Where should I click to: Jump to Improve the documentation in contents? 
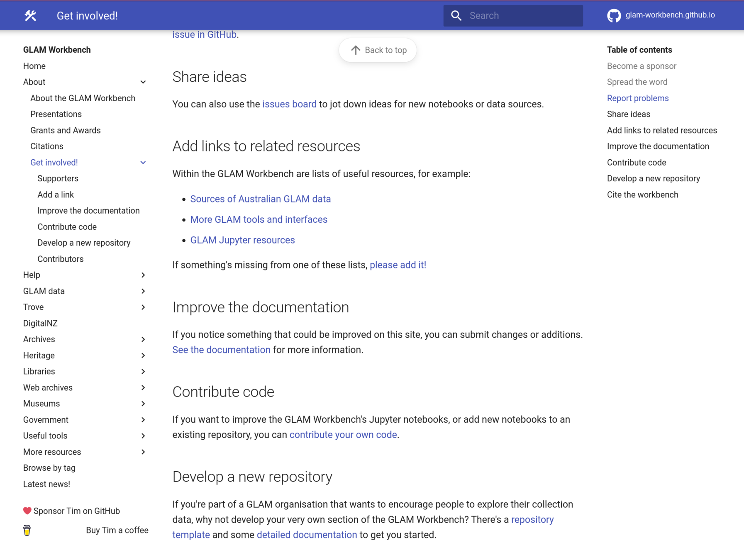pos(658,146)
